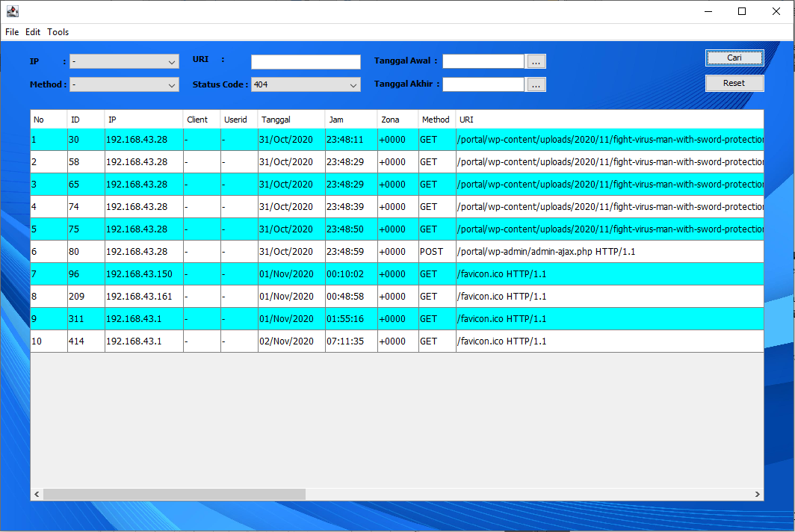
Task: Click the horizontal scrollbar right arrow
Action: (757, 495)
